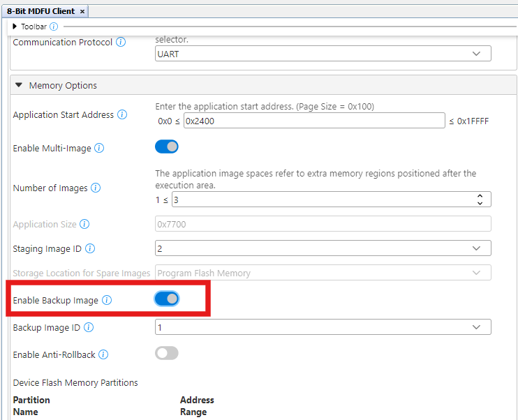Image resolution: width=518 pixels, height=420 pixels.
Task: Open info tooltip for Enable Multi-Image
Action: point(99,149)
